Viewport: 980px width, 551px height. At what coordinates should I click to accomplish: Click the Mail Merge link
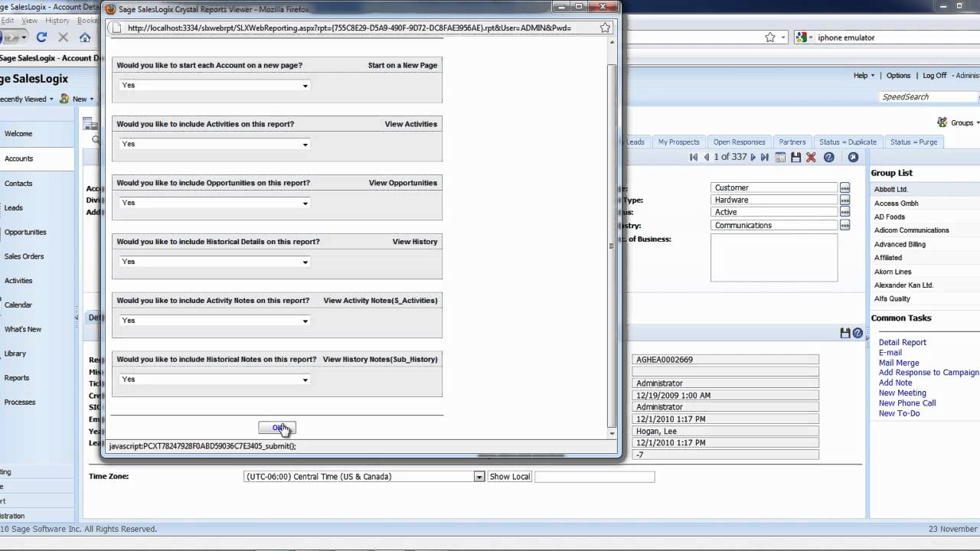point(899,363)
